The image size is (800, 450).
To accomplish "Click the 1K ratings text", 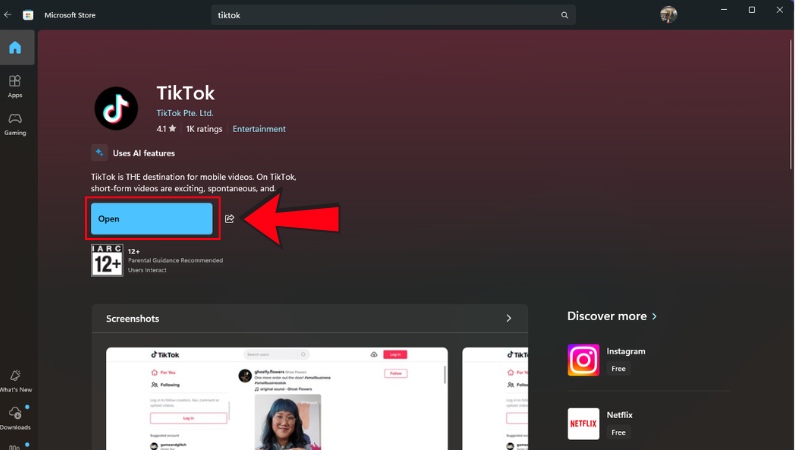I will point(204,129).
